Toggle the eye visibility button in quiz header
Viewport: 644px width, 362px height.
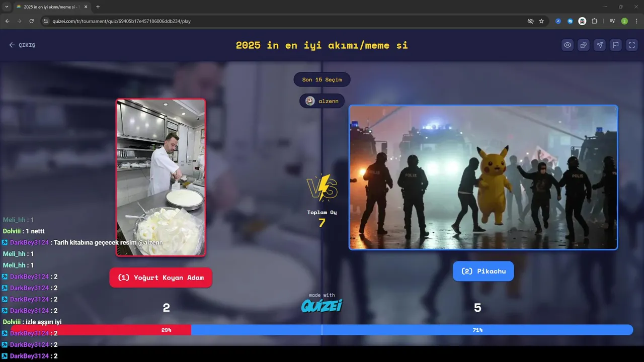(x=568, y=45)
